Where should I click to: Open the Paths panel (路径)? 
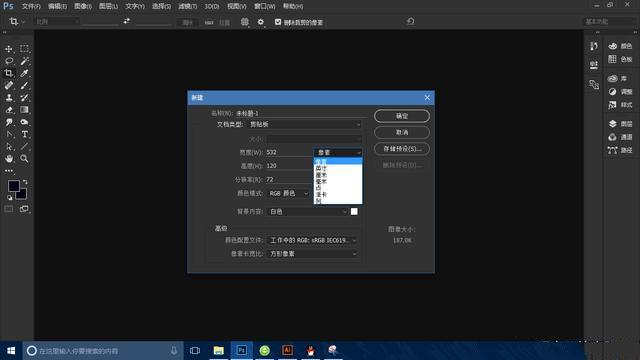(620, 150)
